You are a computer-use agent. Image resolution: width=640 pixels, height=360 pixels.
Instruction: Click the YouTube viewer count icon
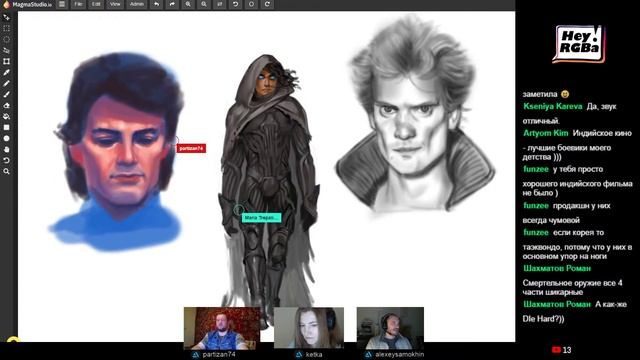[x=556, y=350]
